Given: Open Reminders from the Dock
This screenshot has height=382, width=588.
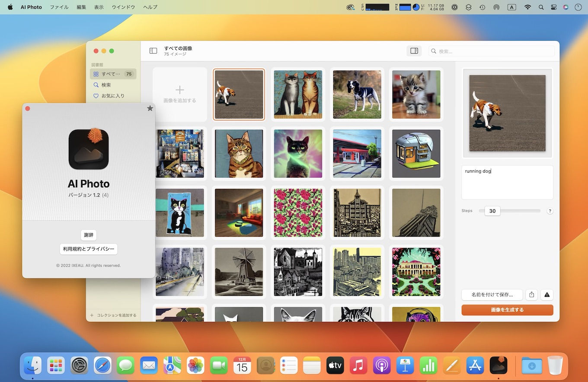Looking at the screenshot, I should pyautogui.click(x=289, y=366).
